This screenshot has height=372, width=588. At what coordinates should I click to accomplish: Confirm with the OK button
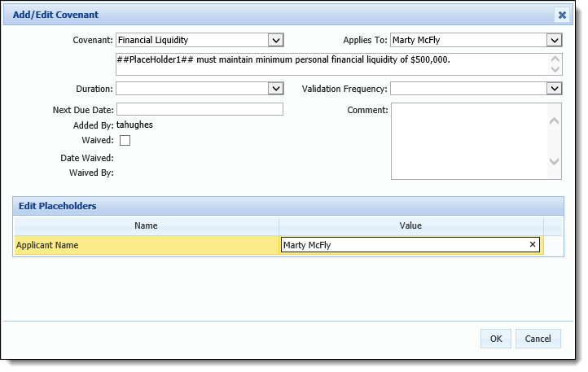(x=496, y=339)
